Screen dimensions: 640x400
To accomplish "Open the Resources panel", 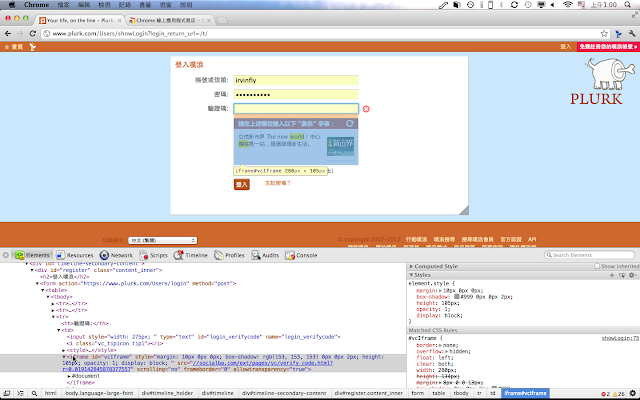I will (x=76, y=255).
